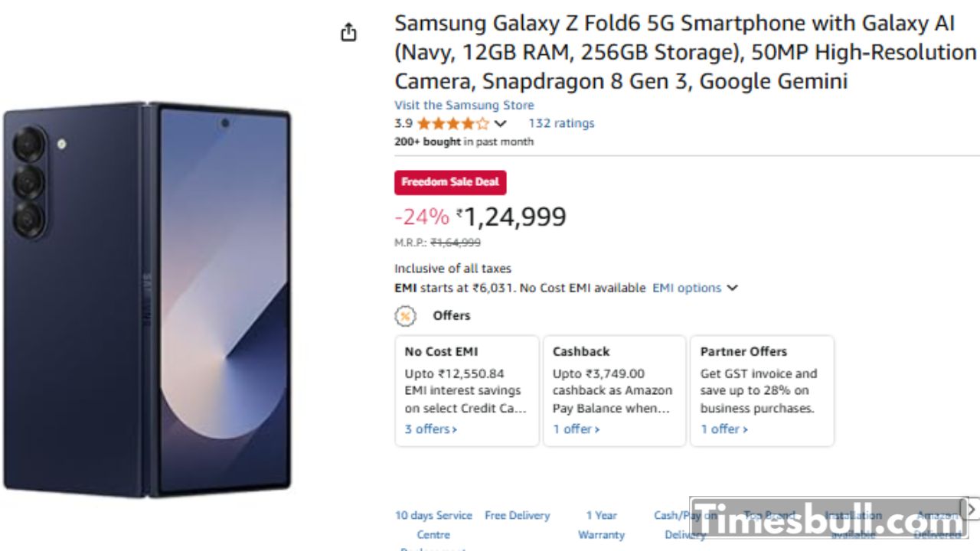Open the 1 Year Warranty info
Viewport: 980px width, 551px height.
click(601, 525)
